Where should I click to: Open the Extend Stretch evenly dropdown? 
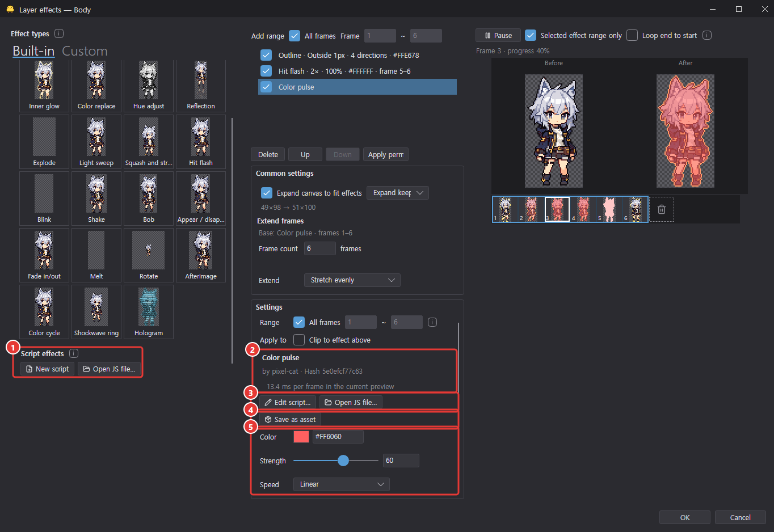coord(352,280)
